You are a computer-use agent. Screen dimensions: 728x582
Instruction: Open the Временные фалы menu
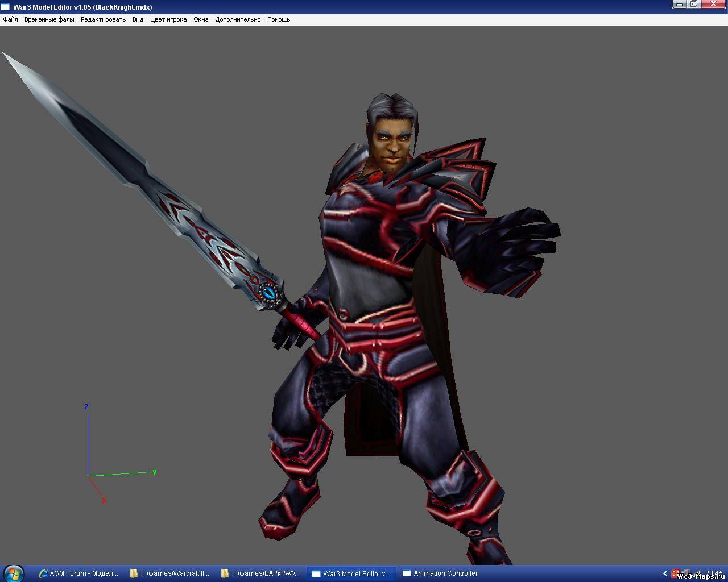[x=49, y=19]
